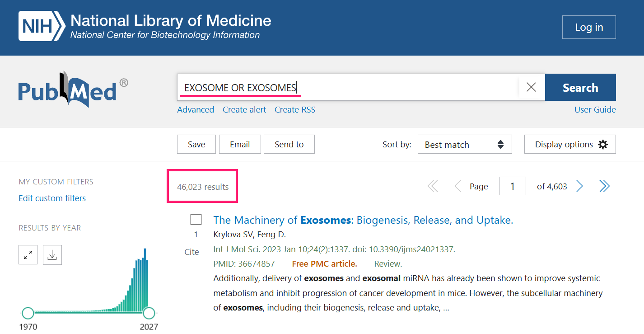Jump to the last results page
Screen dimensions: 644x334
pyautogui.click(x=605, y=186)
